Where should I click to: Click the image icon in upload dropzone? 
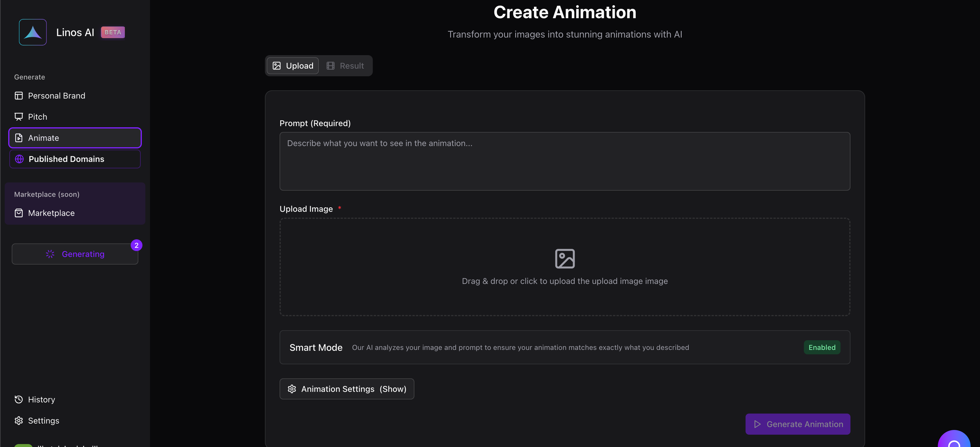coord(564,258)
